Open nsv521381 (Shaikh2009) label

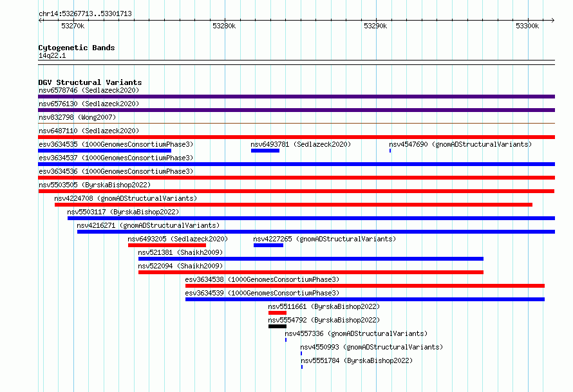180,252
